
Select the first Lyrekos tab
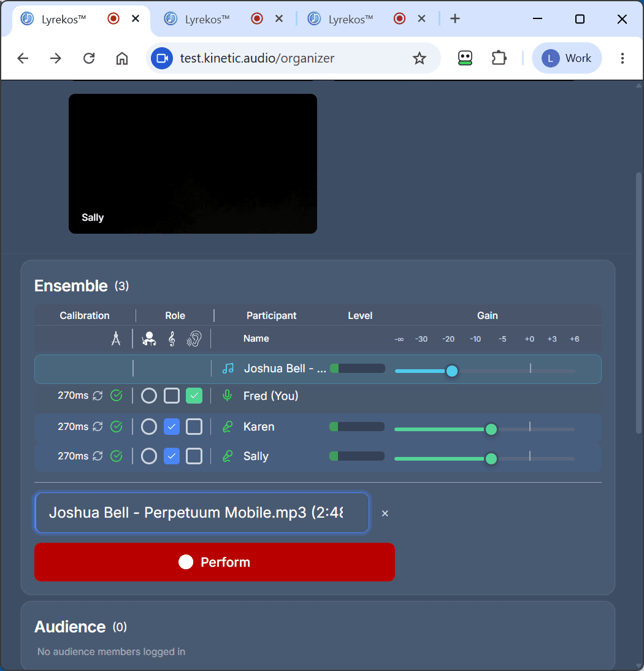pos(64,19)
